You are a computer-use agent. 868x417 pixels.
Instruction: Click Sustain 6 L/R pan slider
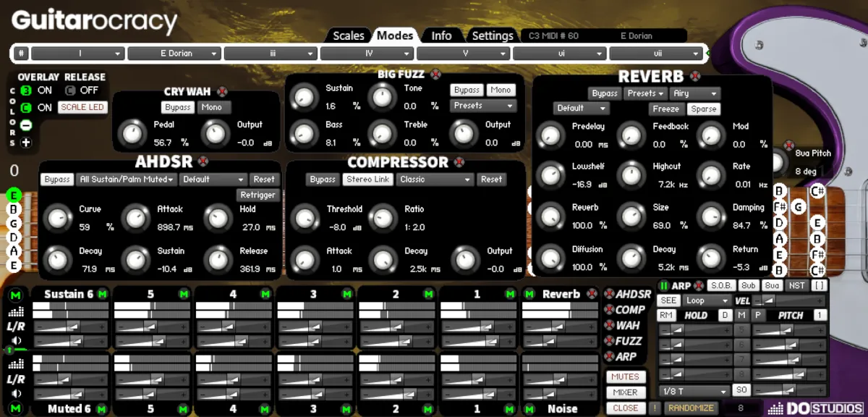[x=72, y=327]
